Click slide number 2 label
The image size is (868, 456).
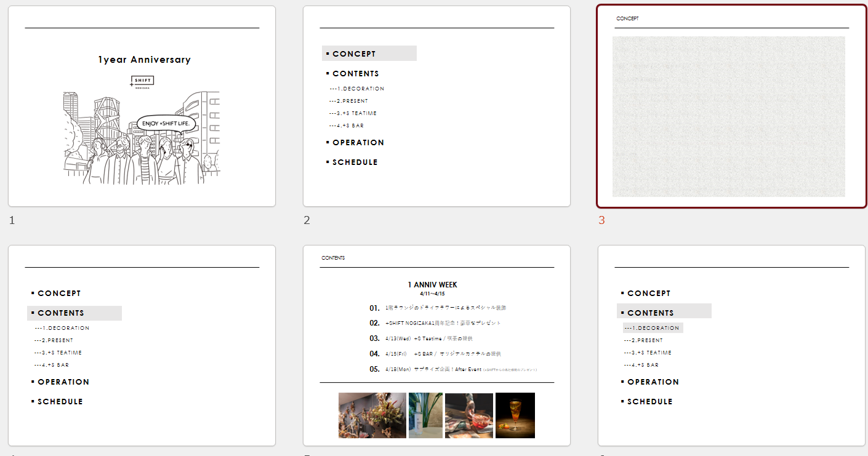point(307,220)
